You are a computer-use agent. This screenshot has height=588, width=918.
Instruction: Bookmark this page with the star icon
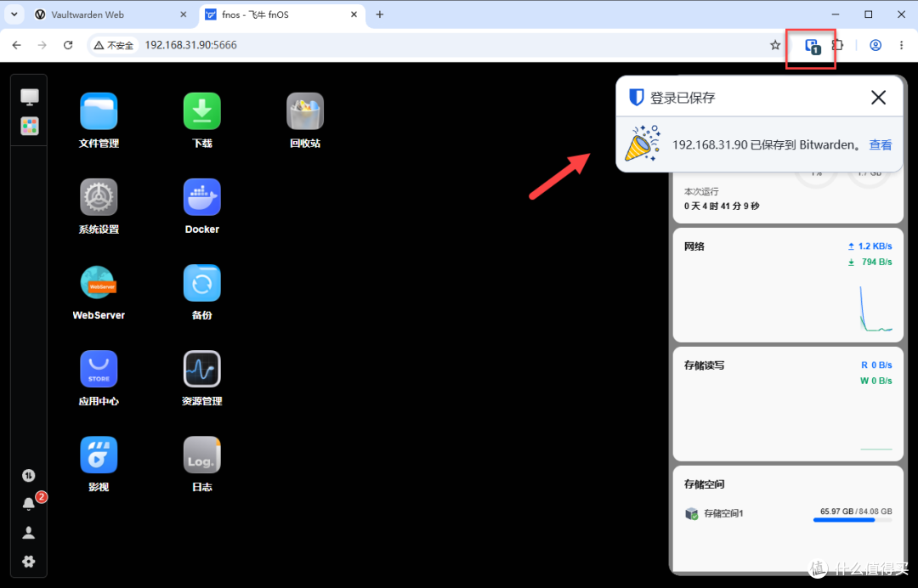point(775,45)
